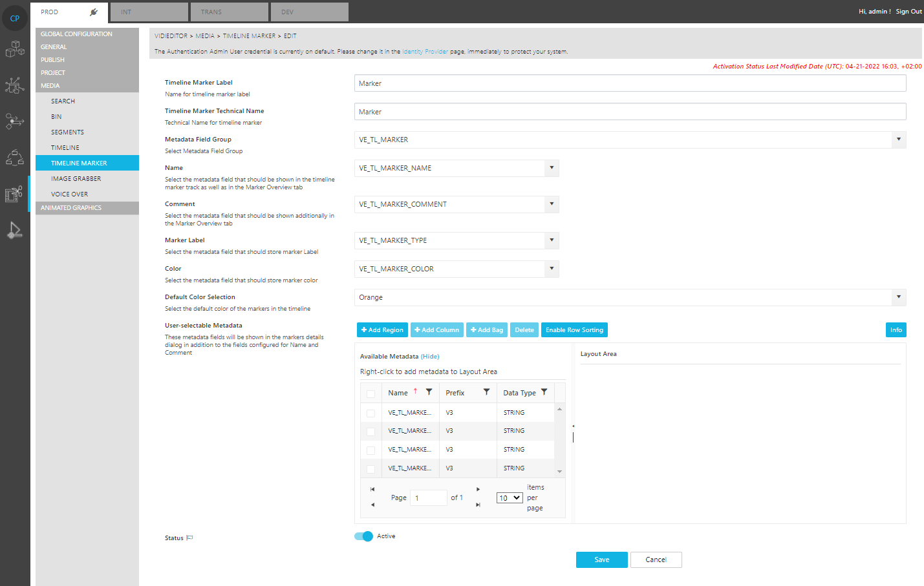Viewport: 924px width, 586px height.
Task: Open the Name column filter icon
Action: coord(429,392)
